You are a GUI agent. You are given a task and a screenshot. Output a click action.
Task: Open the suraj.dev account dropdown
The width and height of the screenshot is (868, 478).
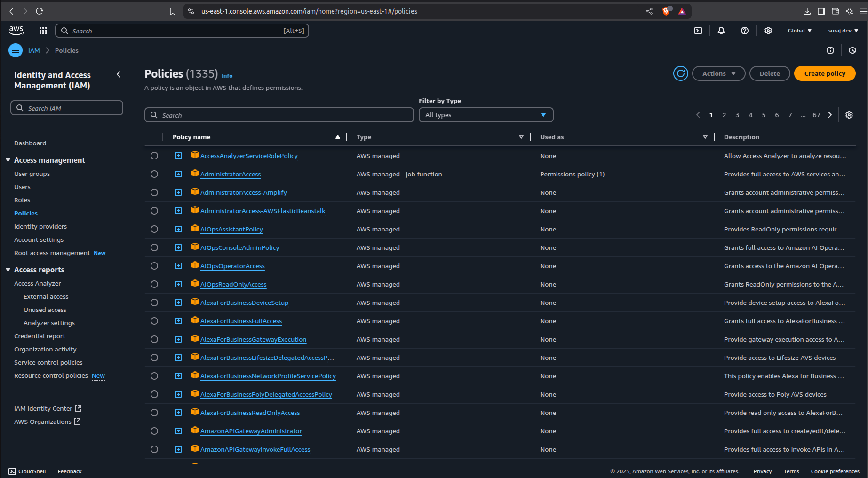tap(843, 31)
